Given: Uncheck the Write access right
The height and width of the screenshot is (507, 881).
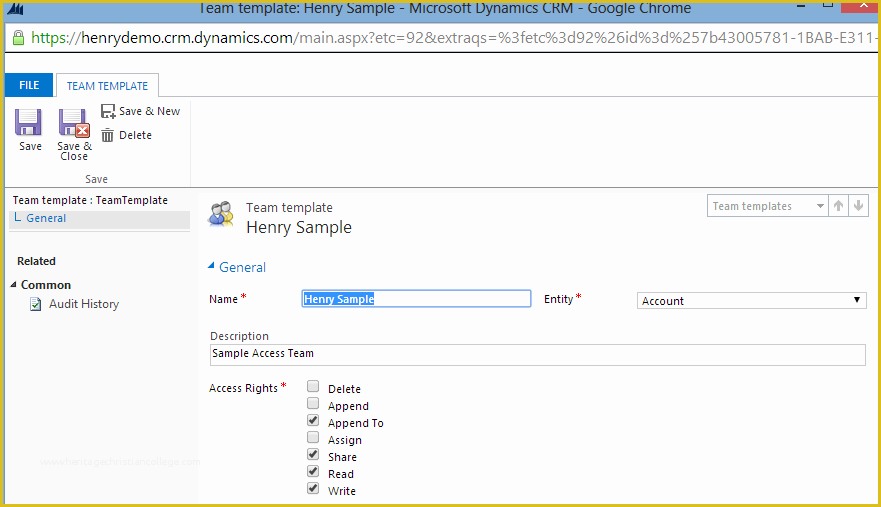Looking at the screenshot, I should click(x=313, y=488).
